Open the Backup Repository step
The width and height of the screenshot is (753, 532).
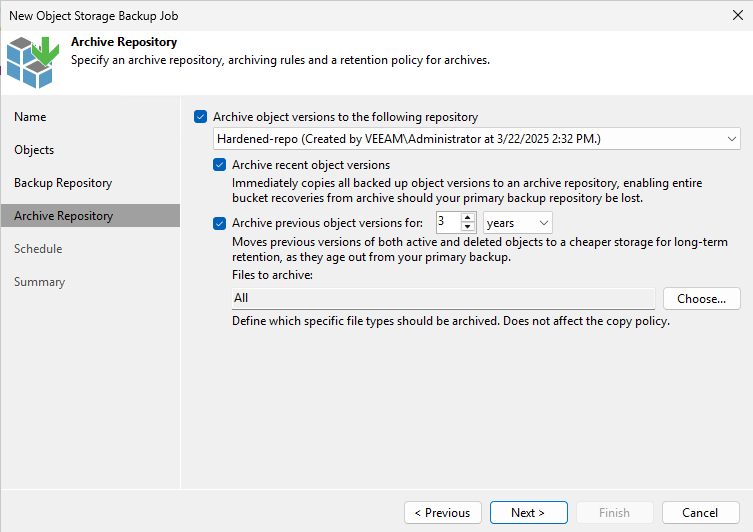coord(63,183)
